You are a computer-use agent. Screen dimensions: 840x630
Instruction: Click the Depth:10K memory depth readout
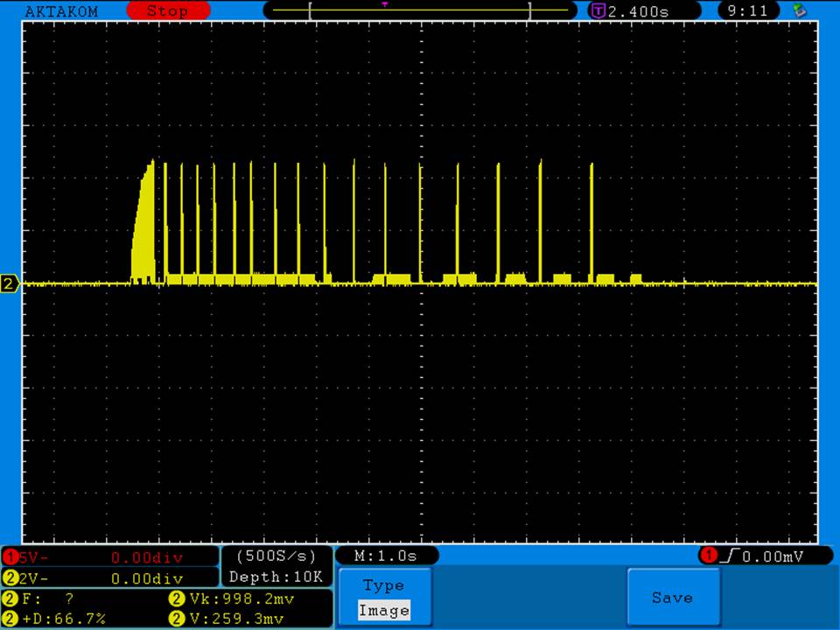point(276,577)
